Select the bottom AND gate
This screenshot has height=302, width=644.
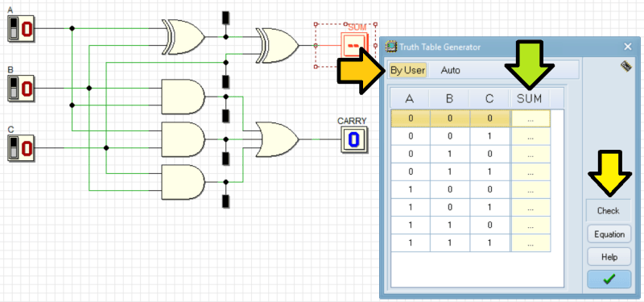coord(184,182)
